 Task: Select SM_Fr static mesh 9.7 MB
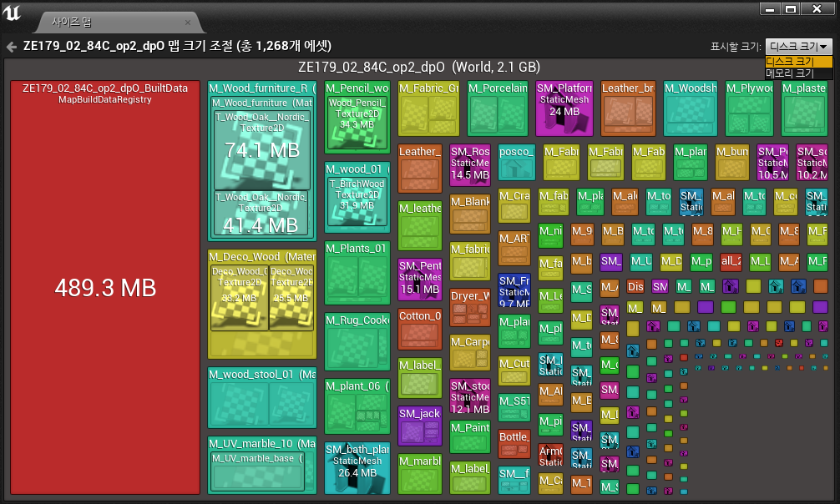coord(514,291)
